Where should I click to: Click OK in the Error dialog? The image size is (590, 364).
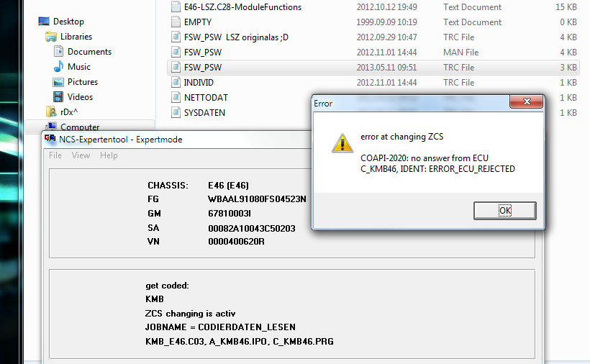click(504, 210)
